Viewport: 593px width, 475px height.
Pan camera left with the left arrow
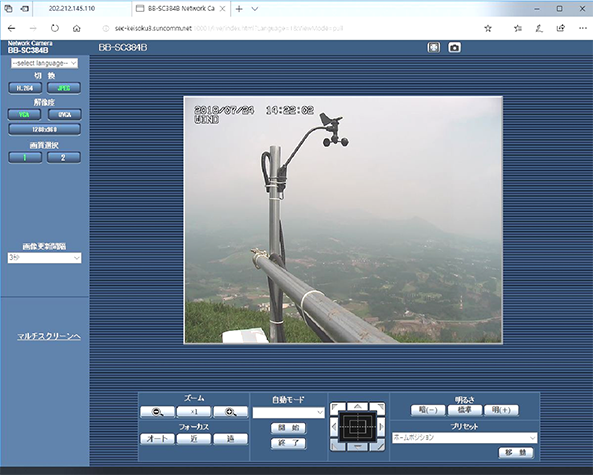[x=334, y=427]
